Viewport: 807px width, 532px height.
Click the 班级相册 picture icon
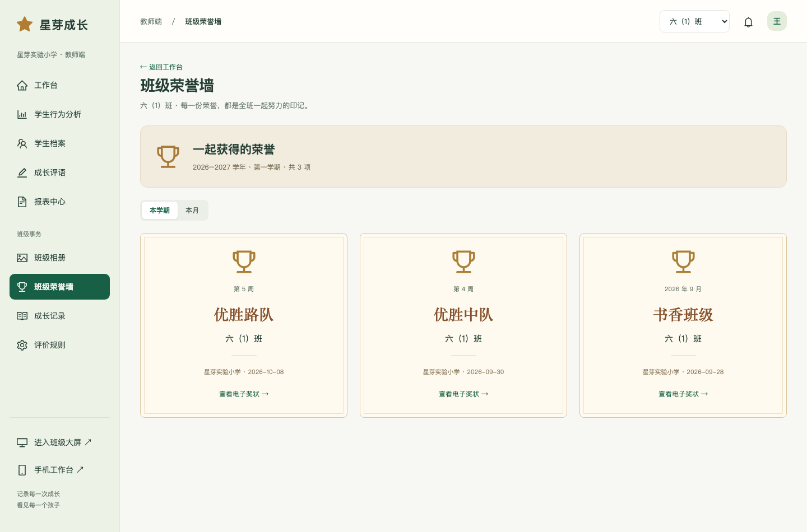[x=22, y=258]
